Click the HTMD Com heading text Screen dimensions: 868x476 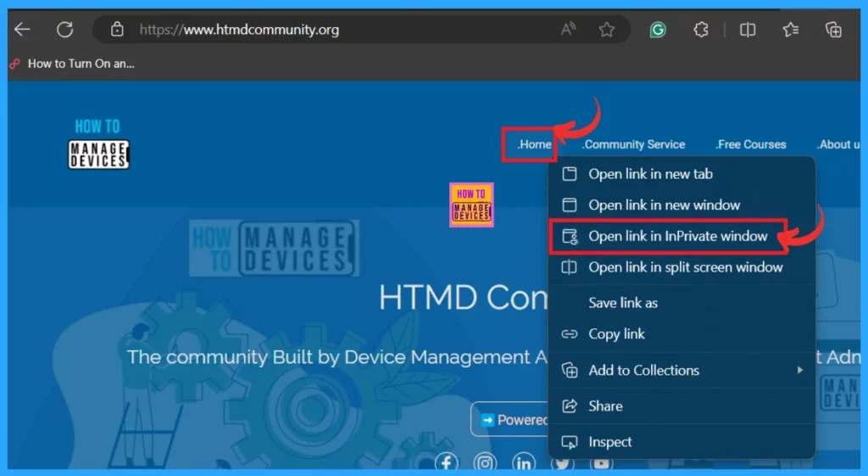point(464,297)
